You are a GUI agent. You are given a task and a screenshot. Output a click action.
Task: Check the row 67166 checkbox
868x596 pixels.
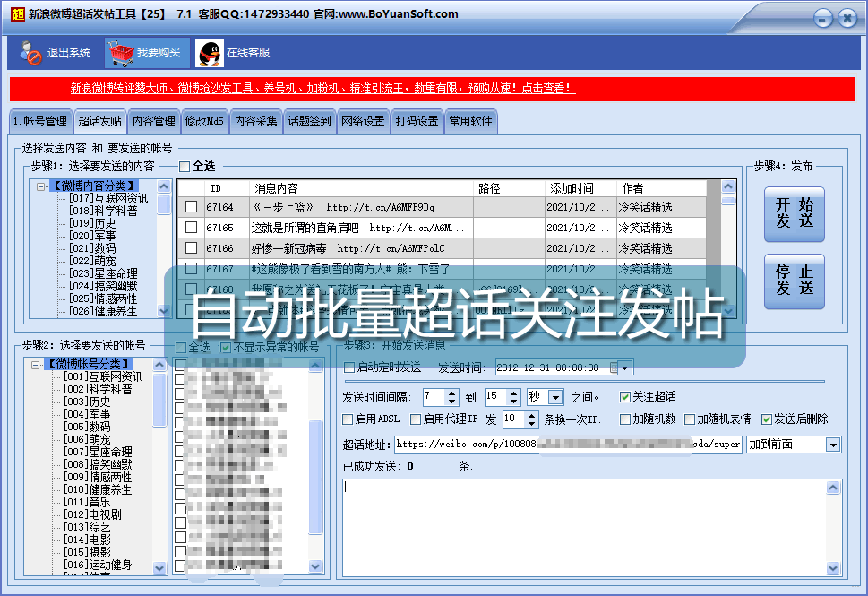pos(192,247)
